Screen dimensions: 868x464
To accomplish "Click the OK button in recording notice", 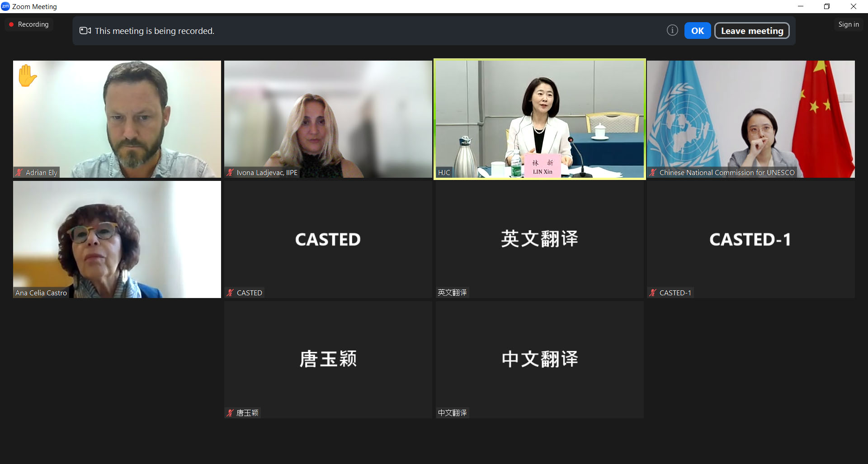I will [x=697, y=31].
